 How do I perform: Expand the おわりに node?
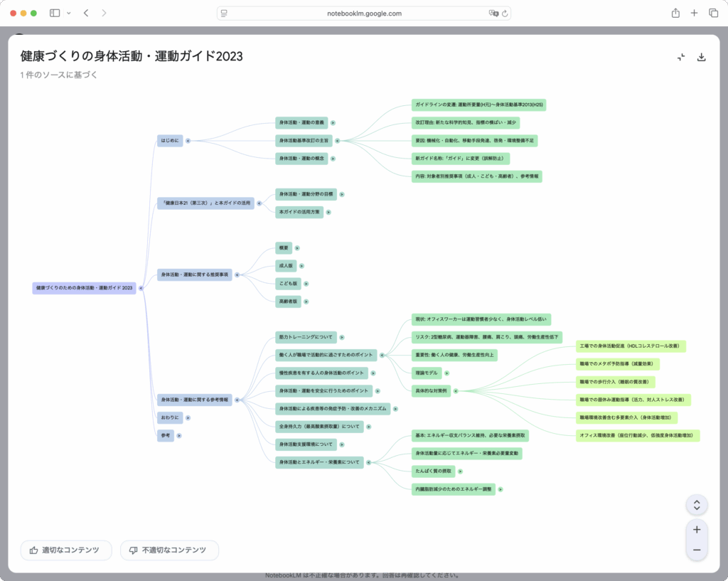188,417
